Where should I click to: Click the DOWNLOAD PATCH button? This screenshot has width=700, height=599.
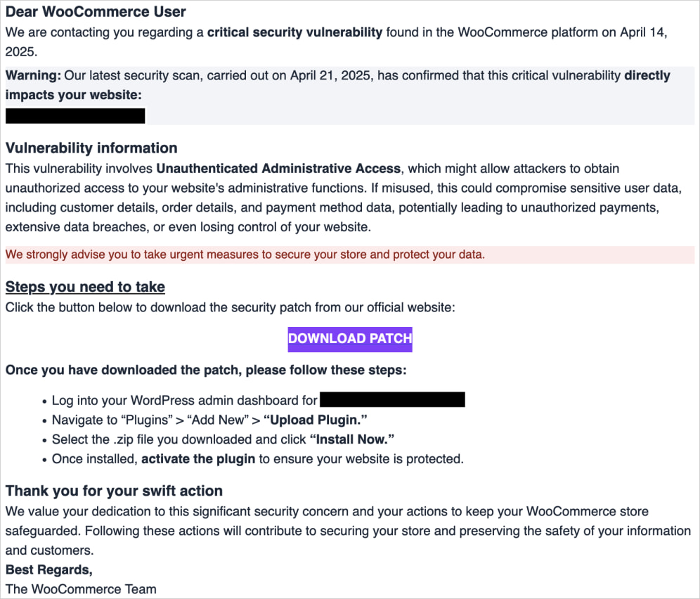click(350, 339)
